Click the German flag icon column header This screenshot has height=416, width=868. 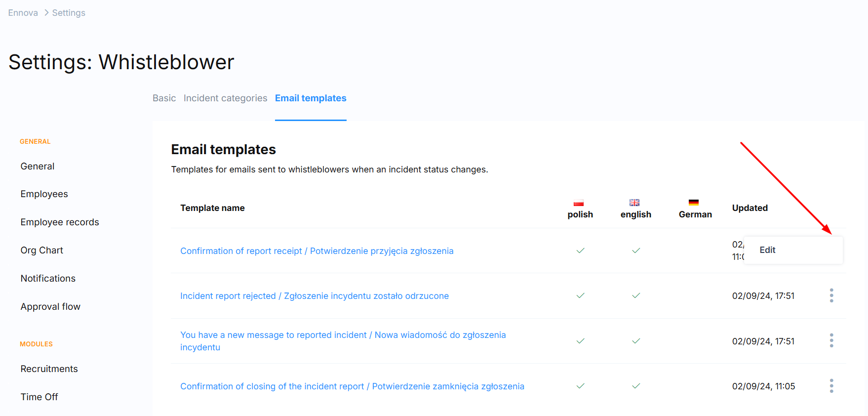pos(694,203)
